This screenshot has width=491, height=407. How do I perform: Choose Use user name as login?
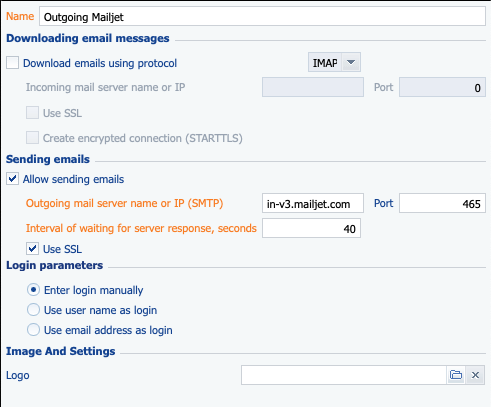pos(33,310)
